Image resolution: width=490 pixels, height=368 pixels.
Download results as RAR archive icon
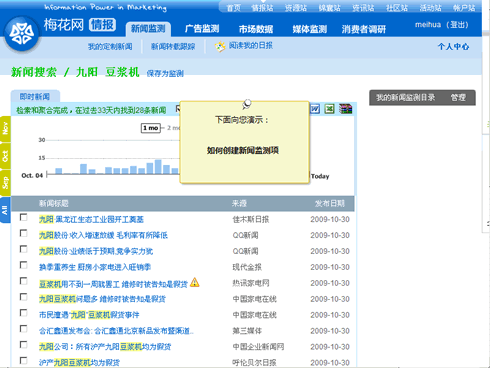(x=345, y=109)
